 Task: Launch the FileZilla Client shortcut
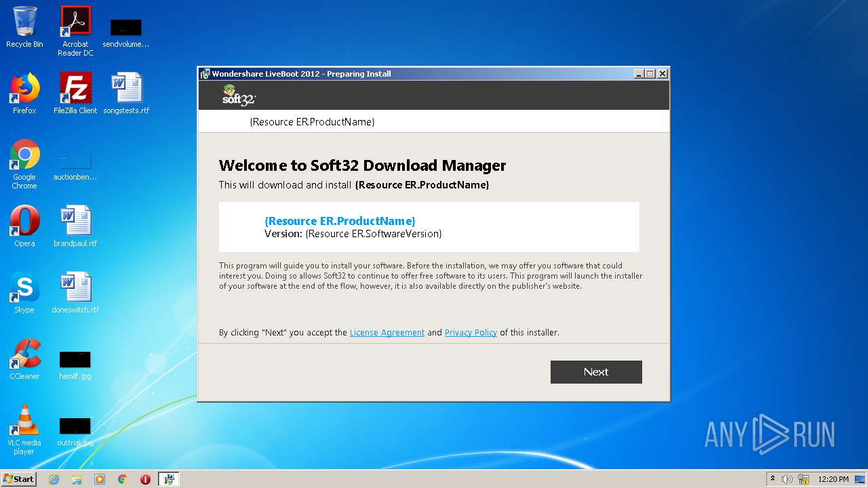[75, 93]
